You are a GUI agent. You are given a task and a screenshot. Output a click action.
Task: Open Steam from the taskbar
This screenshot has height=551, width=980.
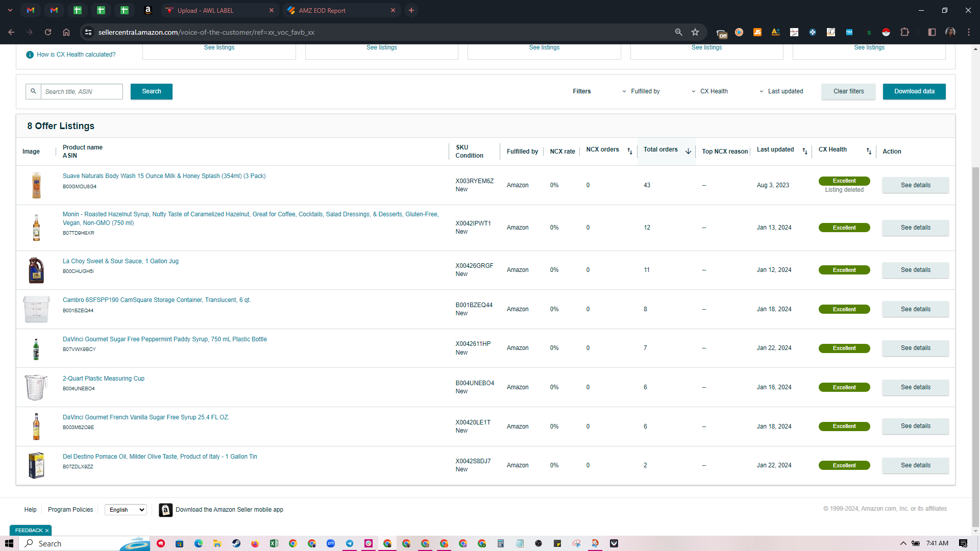[236, 543]
